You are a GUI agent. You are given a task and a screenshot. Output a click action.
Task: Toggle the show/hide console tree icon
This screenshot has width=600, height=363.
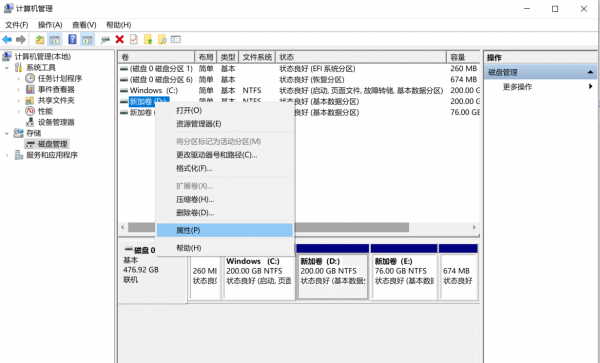[54, 39]
